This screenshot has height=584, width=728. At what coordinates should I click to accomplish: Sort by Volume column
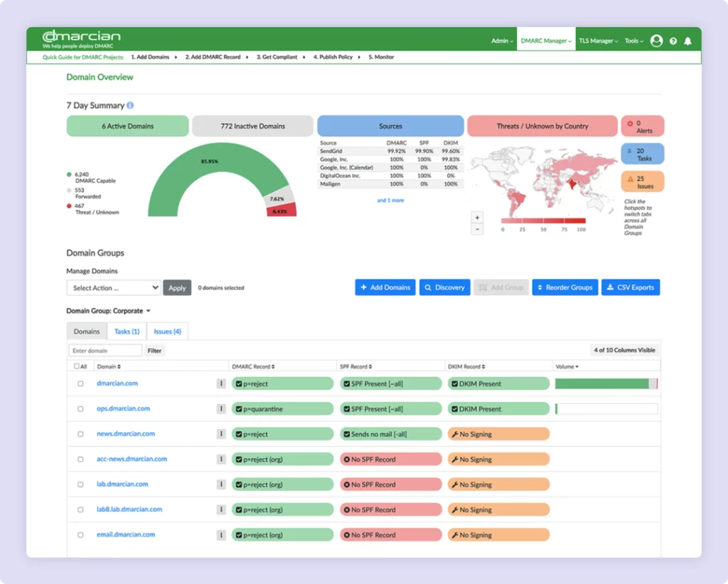[x=567, y=366]
